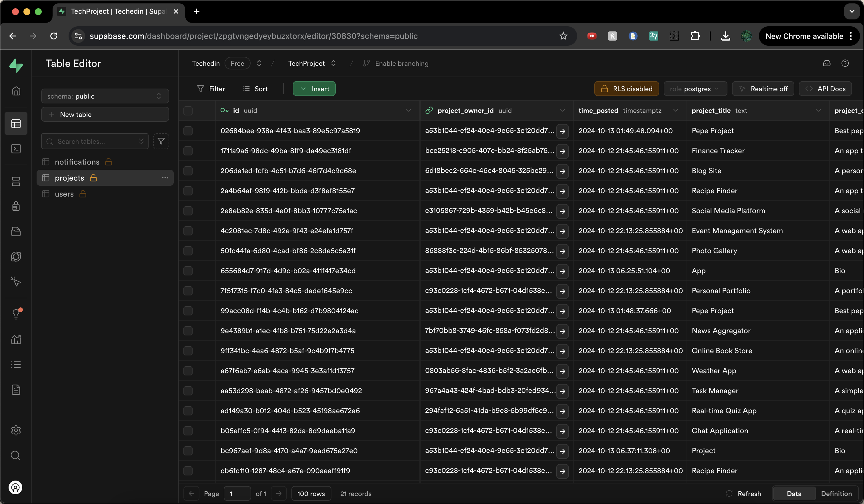Select the Pepe Project first row checkbox
The width and height of the screenshot is (864, 504).
pyautogui.click(x=188, y=131)
